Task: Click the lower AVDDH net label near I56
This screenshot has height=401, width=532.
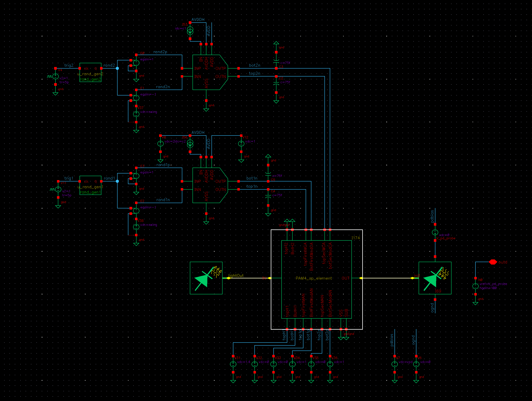Action: click(x=198, y=132)
